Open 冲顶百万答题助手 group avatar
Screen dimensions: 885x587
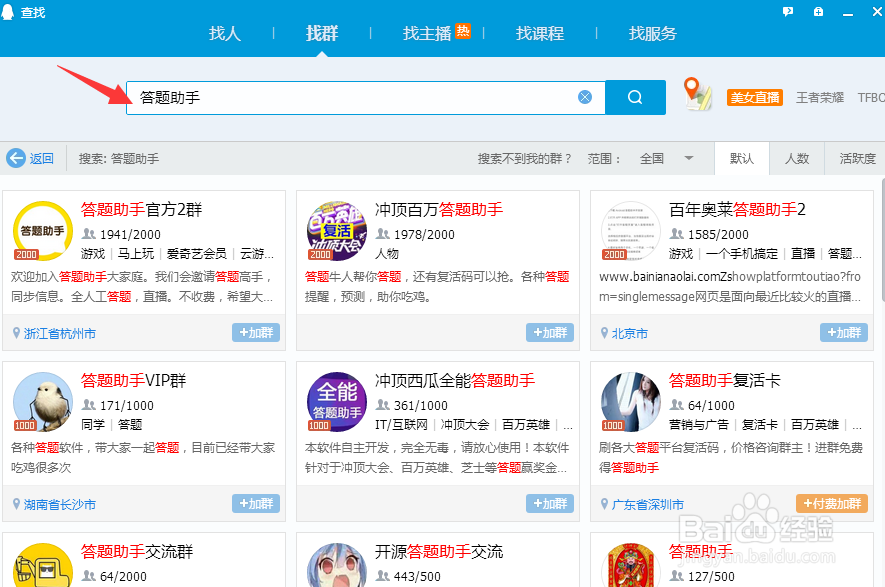337,231
